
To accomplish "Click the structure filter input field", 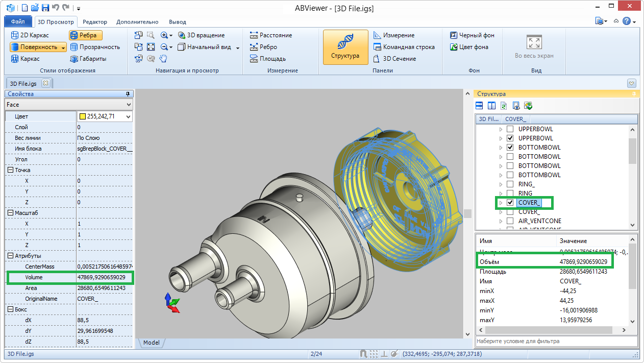I will 556,341.
